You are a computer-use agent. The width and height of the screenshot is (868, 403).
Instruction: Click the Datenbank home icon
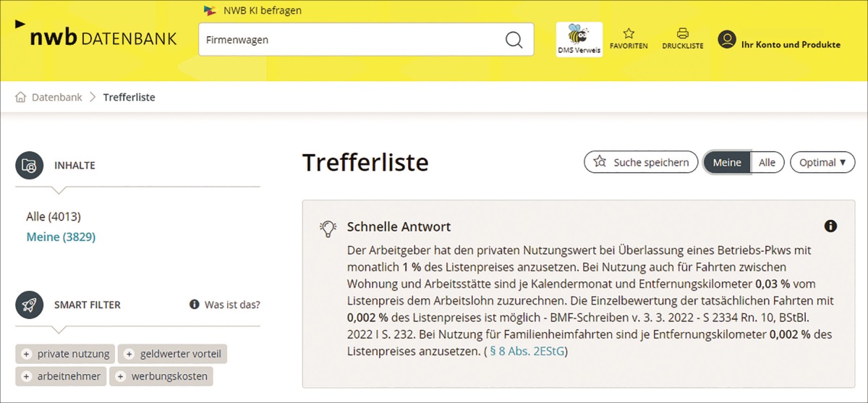pos(21,97)
